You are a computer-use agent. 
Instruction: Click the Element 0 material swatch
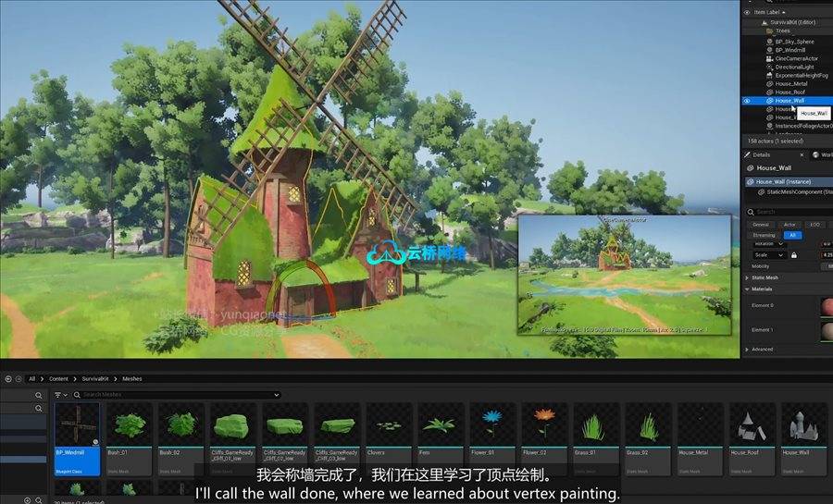click(827, 306)
